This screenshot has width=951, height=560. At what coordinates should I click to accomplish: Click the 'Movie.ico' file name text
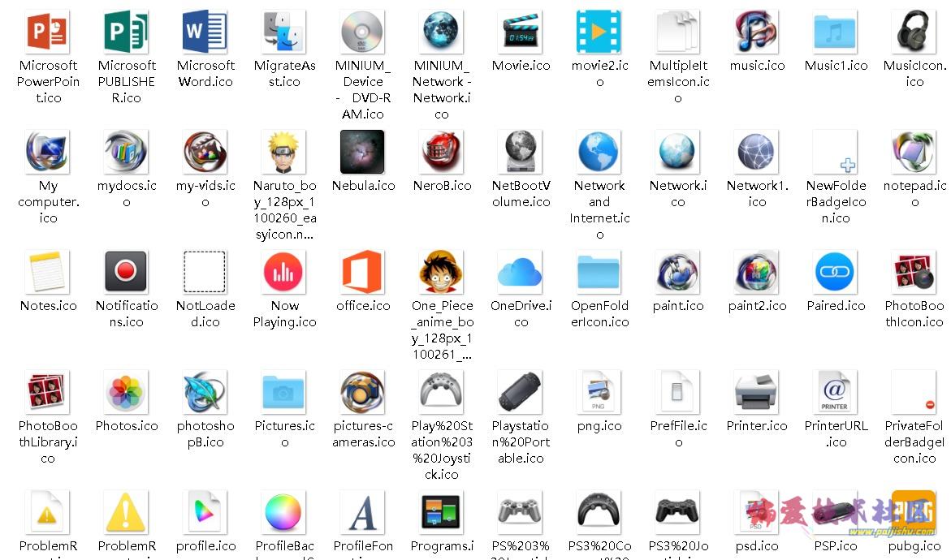coord(521,65)
